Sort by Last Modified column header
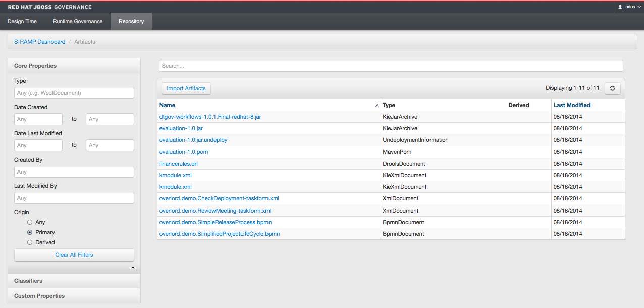 [572, 105]
